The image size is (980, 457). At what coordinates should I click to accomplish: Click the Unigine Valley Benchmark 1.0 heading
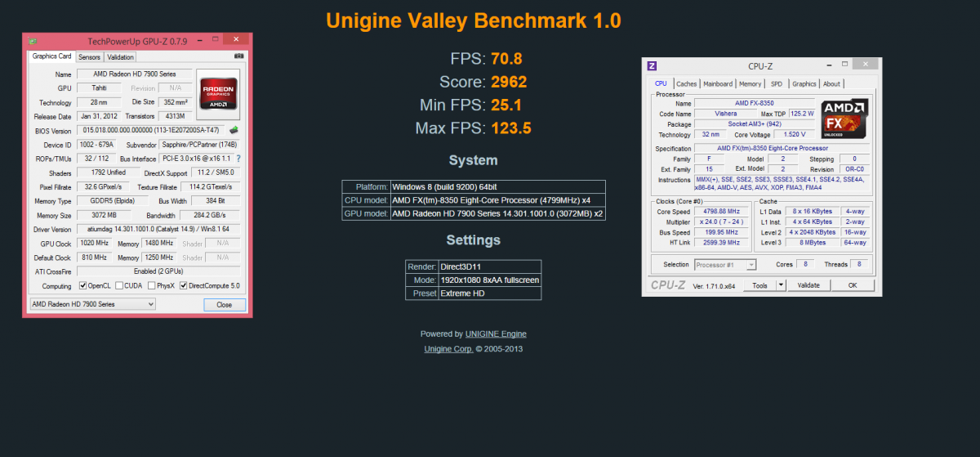[474, 20]
